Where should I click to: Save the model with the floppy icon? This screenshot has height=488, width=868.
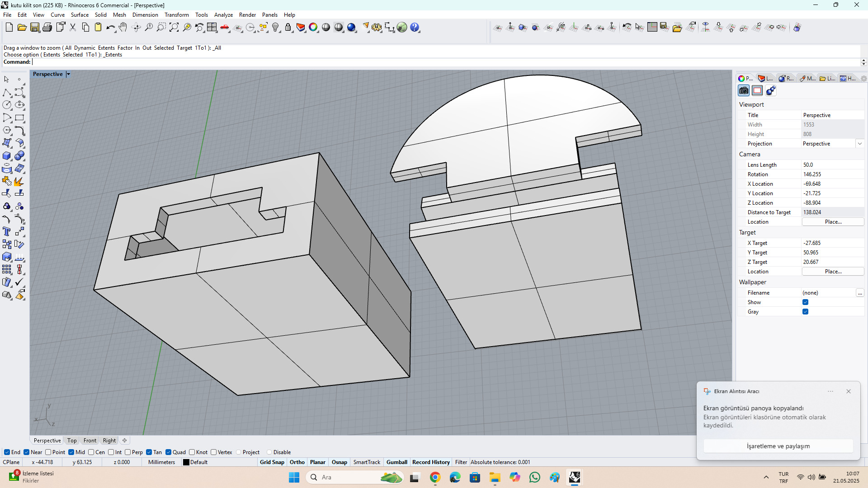click(x=34, y=28)
